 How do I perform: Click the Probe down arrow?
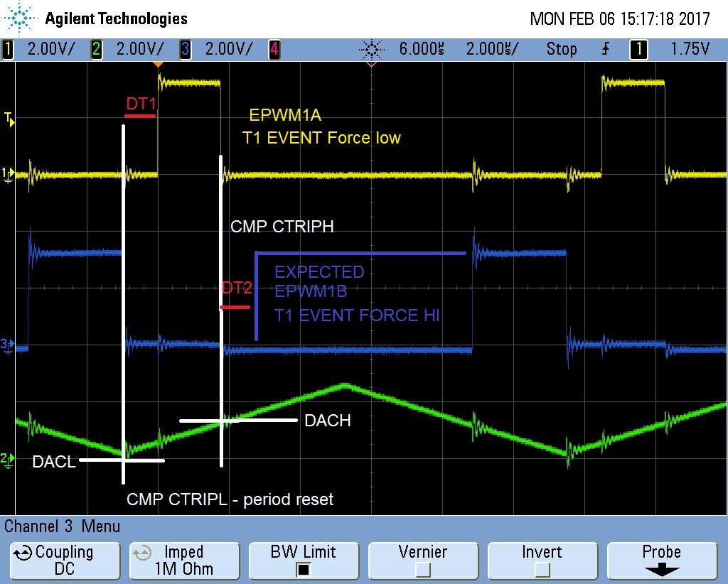pos(662,570)
